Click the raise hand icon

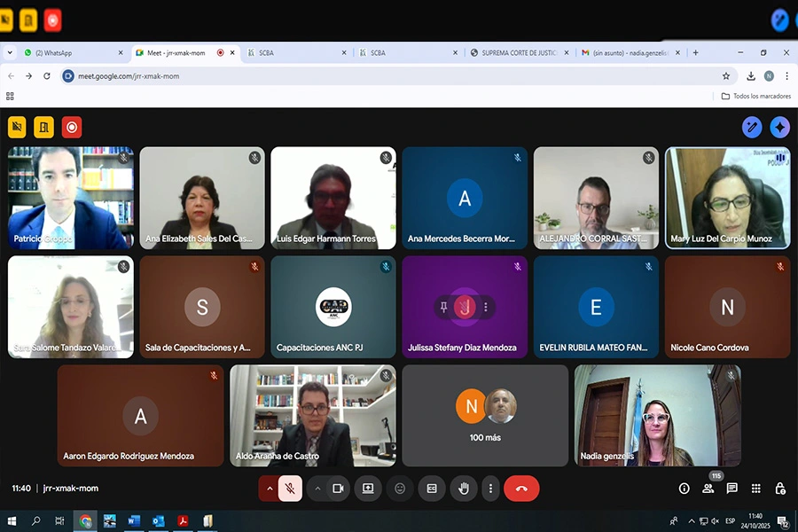point(463,489)
